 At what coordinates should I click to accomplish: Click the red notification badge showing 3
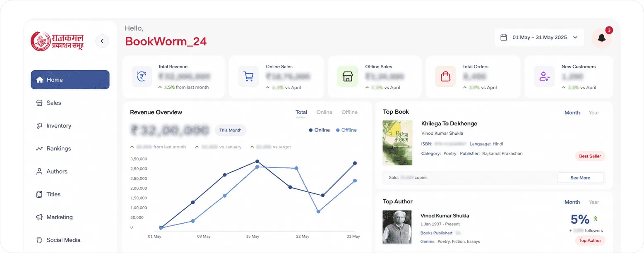pos(609,30)
